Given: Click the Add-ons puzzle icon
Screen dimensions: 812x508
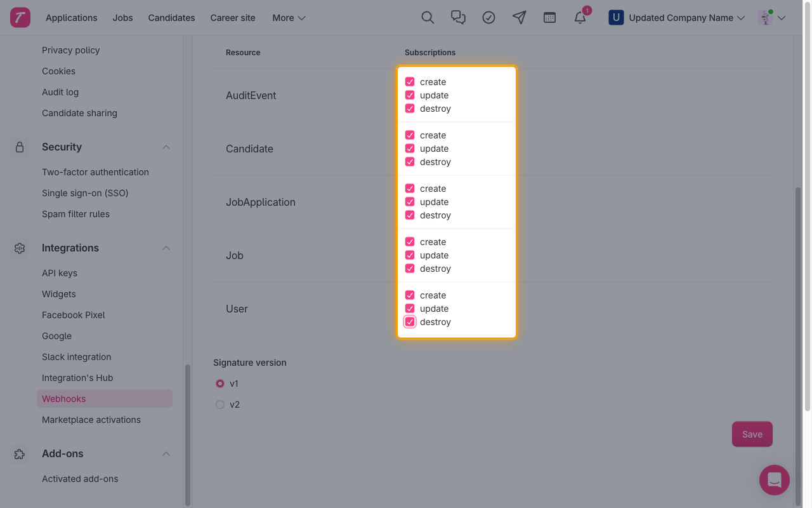Looking at the screenshot, I should (20, 453).
